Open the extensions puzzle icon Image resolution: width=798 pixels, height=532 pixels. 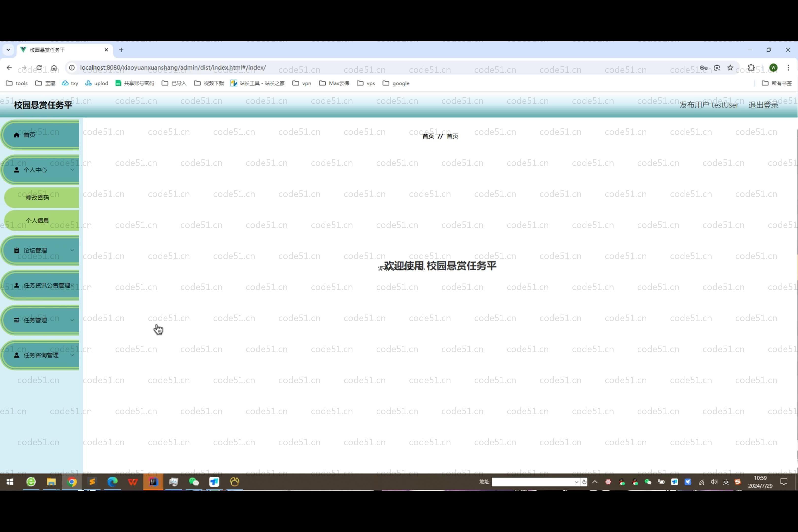751,67
